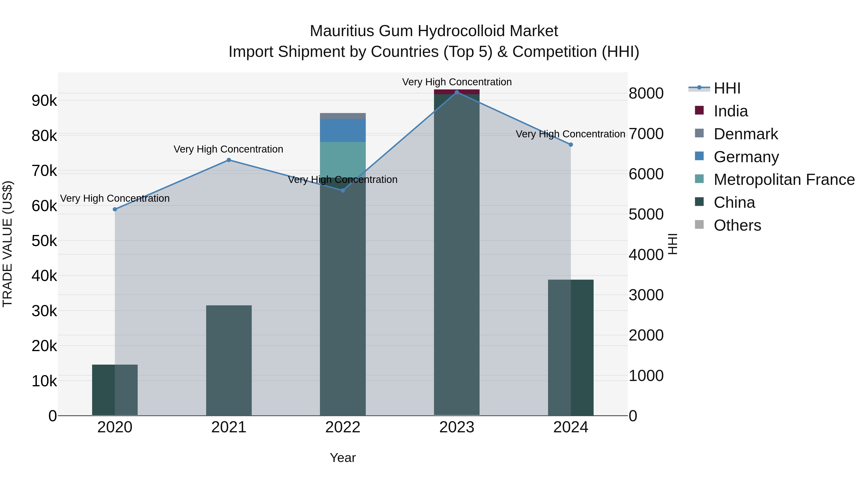Viewport: 868px width, 488px height.
Task: Click the 2023 HHI data point
Action: [x=457, y=92]
